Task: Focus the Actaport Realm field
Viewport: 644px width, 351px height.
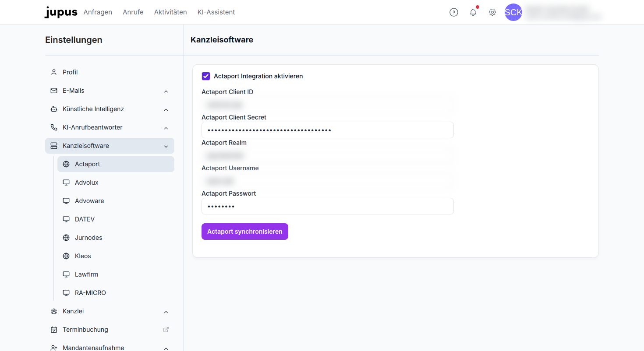Action: pos(328,155)
